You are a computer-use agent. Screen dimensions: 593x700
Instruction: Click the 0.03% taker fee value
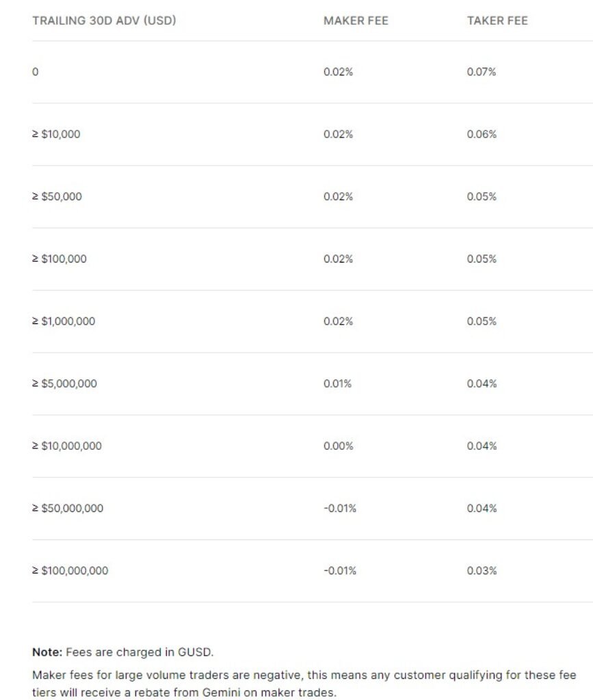(482, 570)
